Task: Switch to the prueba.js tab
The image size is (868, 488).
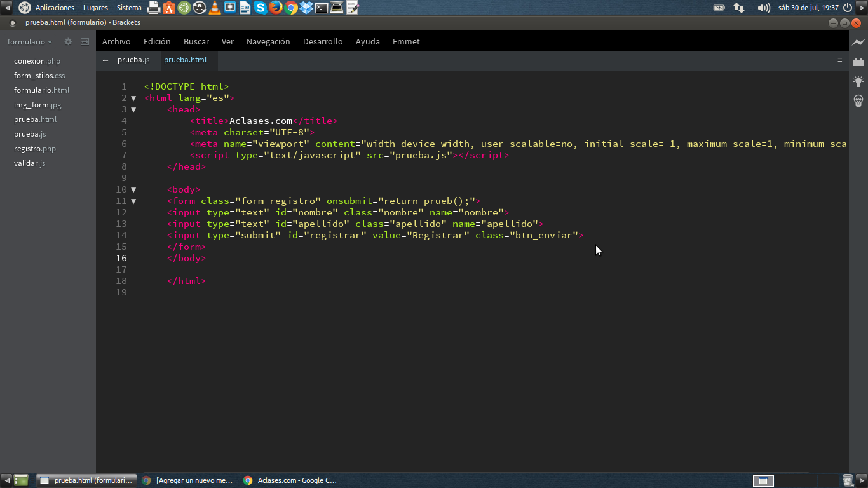Action: [x=133, y=60]
